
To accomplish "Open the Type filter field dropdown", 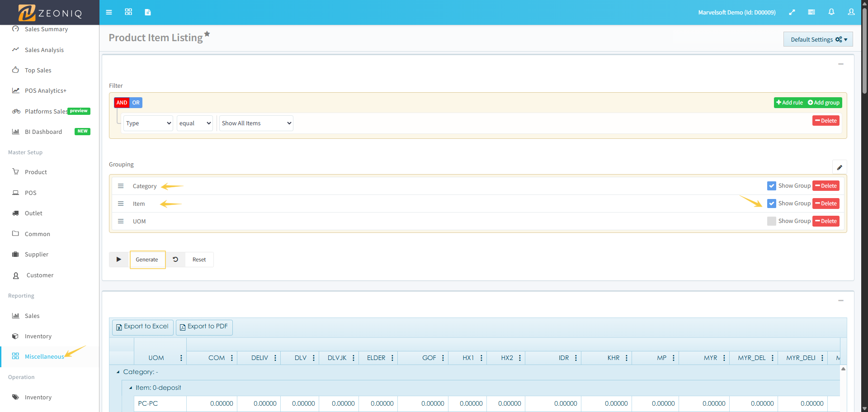I will click(148, 123).
